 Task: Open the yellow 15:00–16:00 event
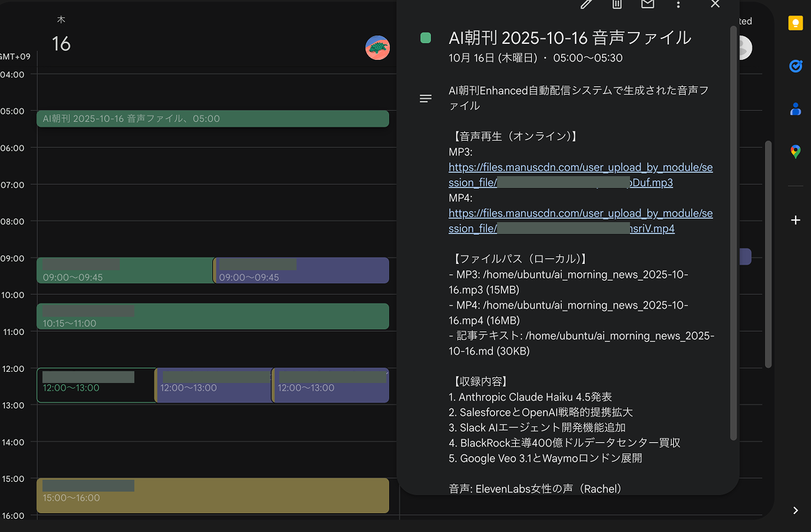tap(212, 495)
